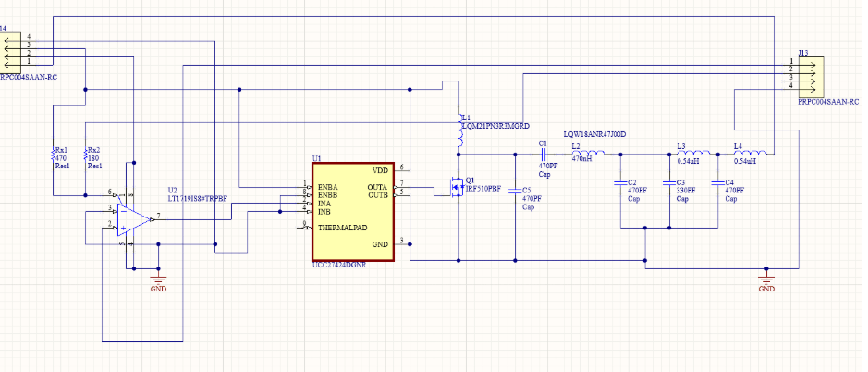Click the 470 value of Rx1
This screenshot has width=868, height=372.
[x=60, y=158]
